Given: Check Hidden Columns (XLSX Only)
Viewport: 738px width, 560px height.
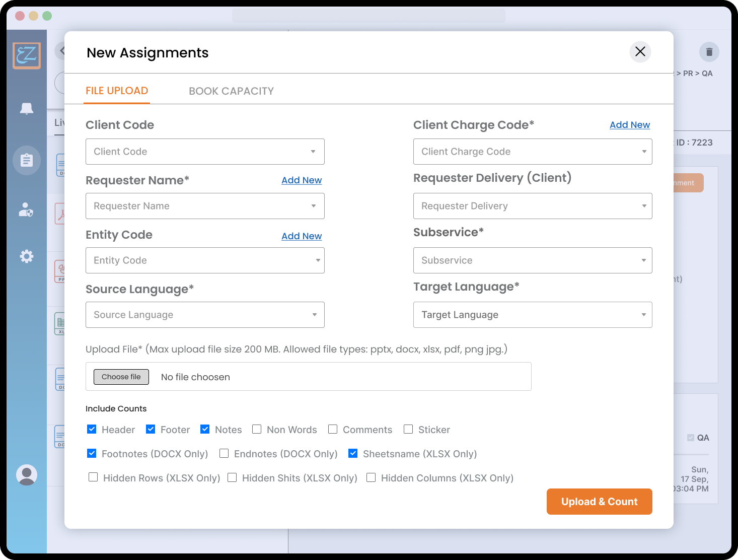Looking at the screenshot, I should 371,477.
